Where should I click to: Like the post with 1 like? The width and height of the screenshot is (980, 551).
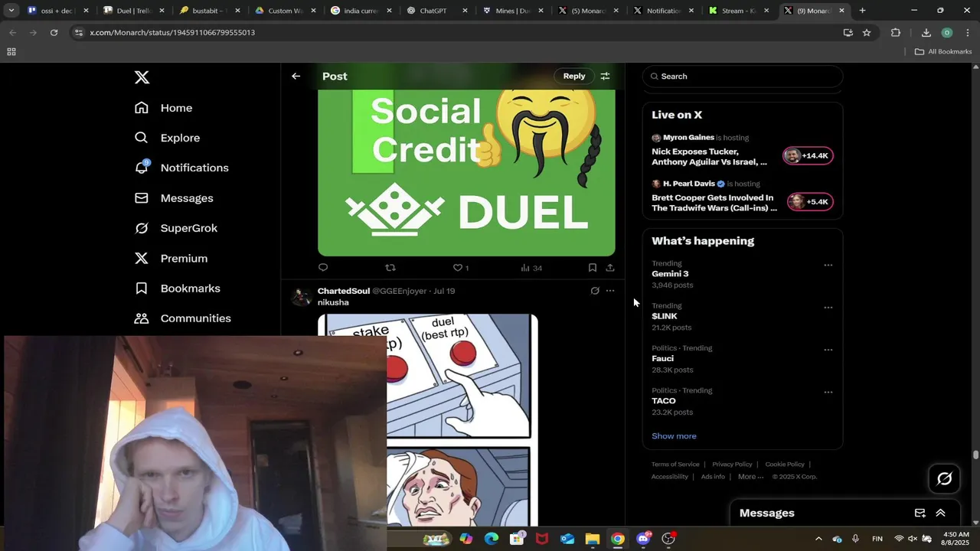pyautogui.click(x=460, y=268)
